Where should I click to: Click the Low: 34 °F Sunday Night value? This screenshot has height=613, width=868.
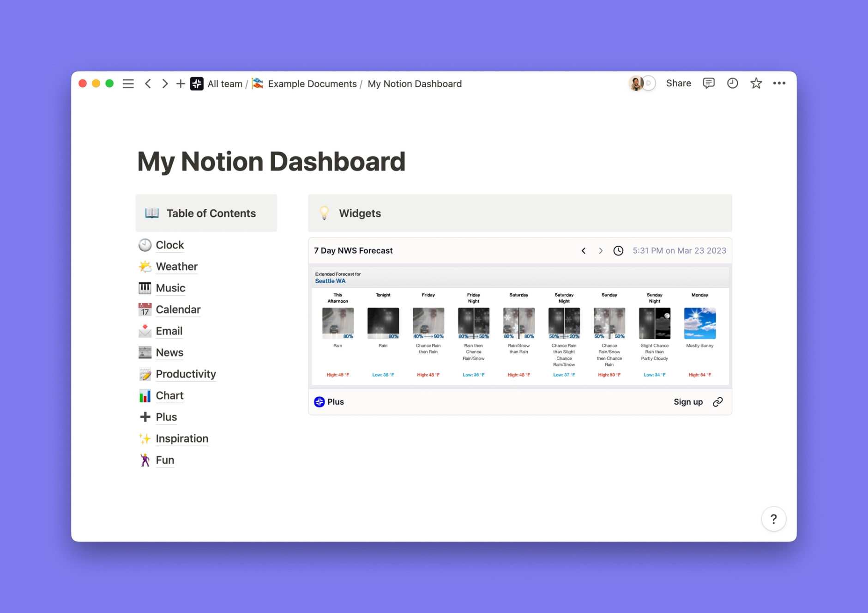click(x=655, y=375)
